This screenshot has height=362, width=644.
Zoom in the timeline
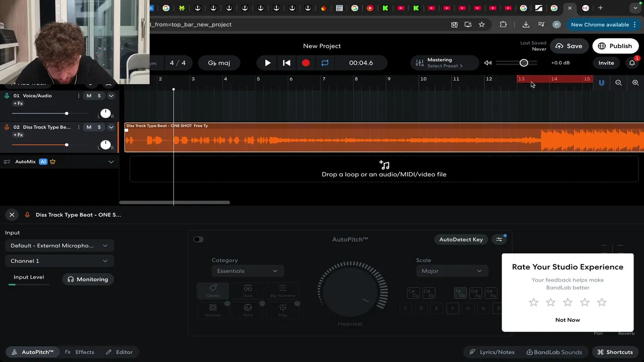point(635,83)
